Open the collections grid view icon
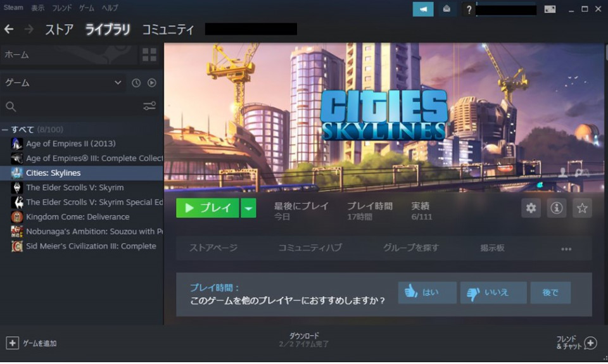This screenshot has width=608, height=364. point(149,54)
